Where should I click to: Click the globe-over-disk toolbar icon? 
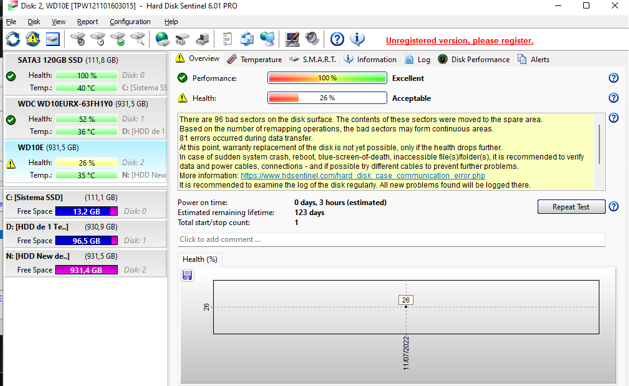click(x=162, y=39)
